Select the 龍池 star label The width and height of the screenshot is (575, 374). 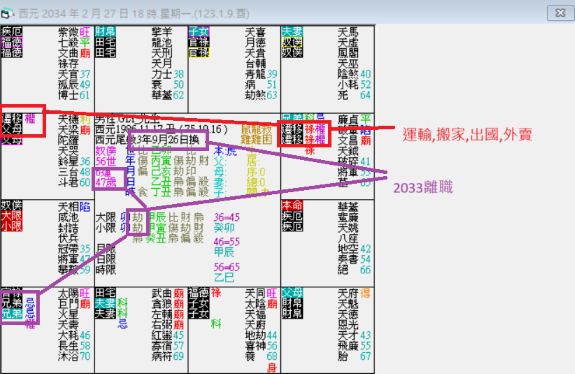click(162, 43)
